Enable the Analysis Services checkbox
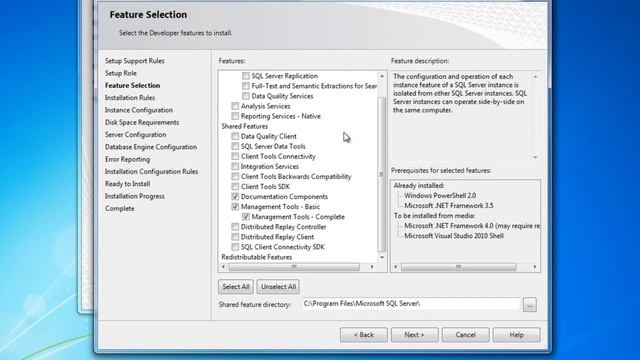 235,106
